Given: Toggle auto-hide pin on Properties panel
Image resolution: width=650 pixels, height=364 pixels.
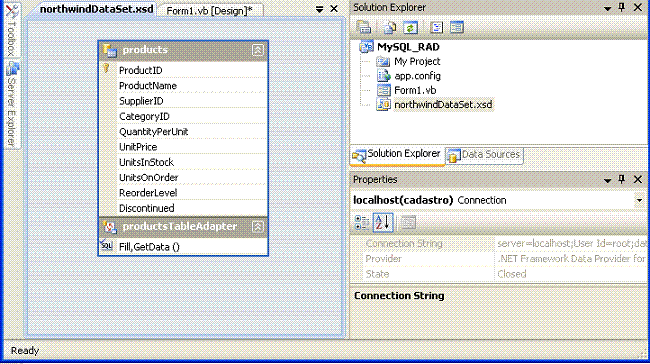Looking at the screenshot, I should 621,179.
